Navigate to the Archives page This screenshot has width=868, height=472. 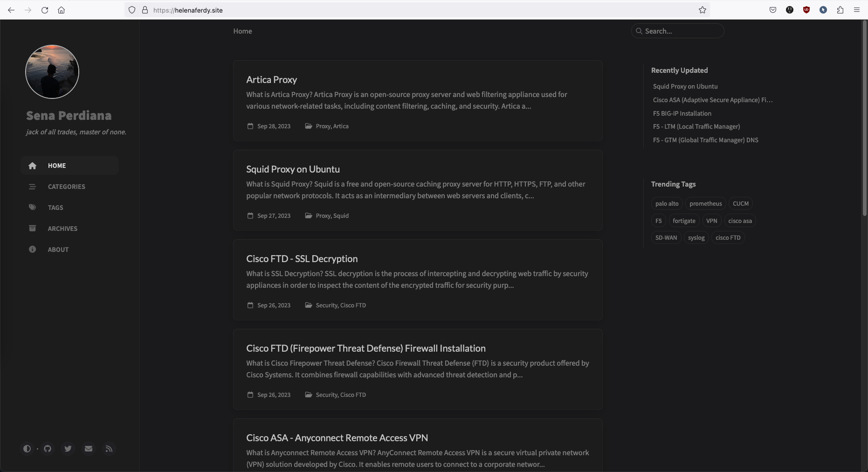62,229
